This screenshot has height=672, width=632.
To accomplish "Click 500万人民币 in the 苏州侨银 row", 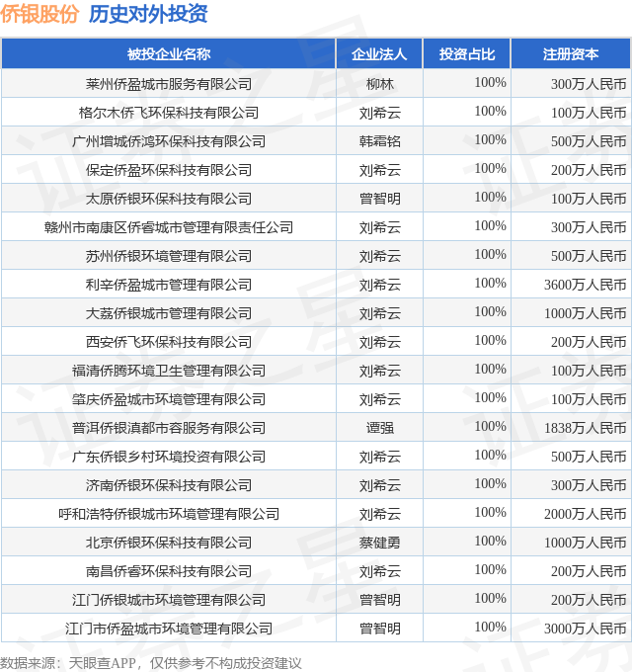I will pos(589,256).
